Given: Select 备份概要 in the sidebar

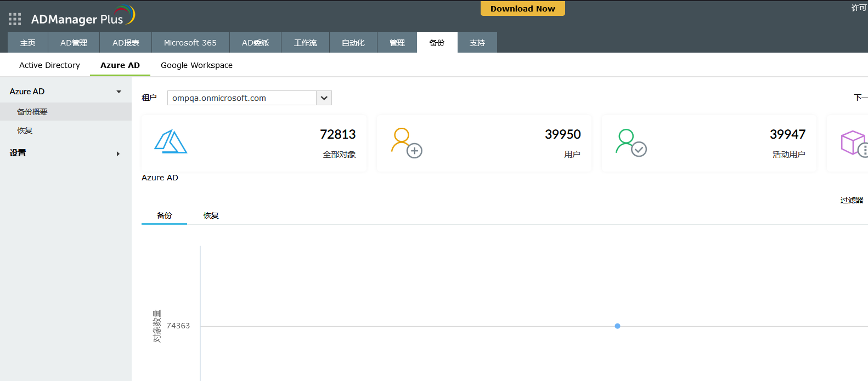Looking at the screenshot, I should (32, 112).
